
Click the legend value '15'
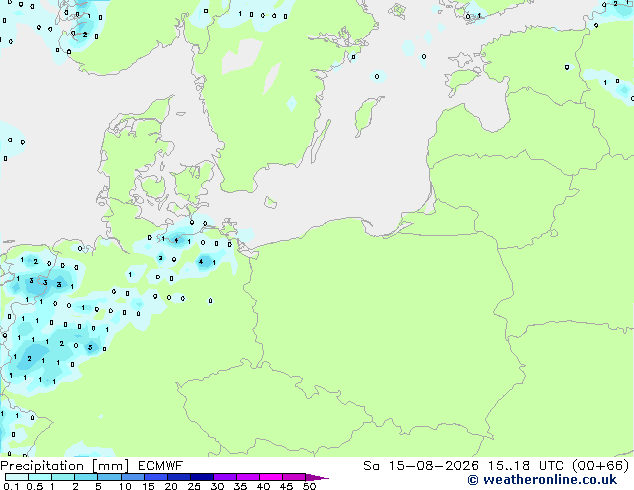[148, 486]
